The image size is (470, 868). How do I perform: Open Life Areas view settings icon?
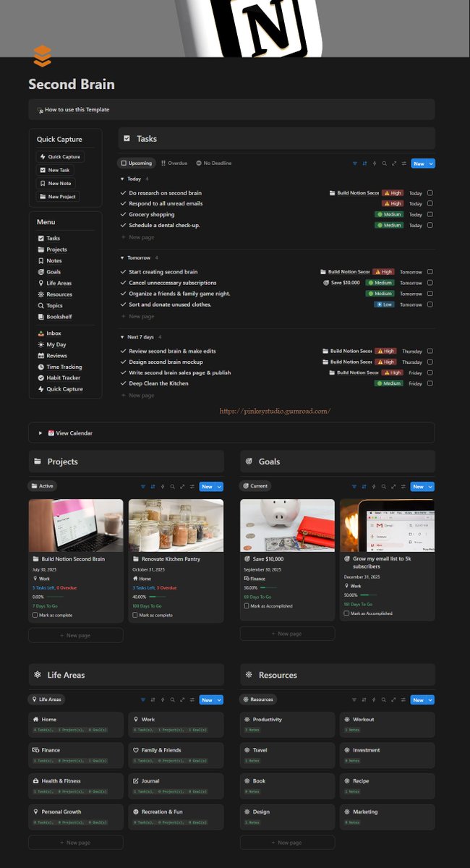point(192,700)
